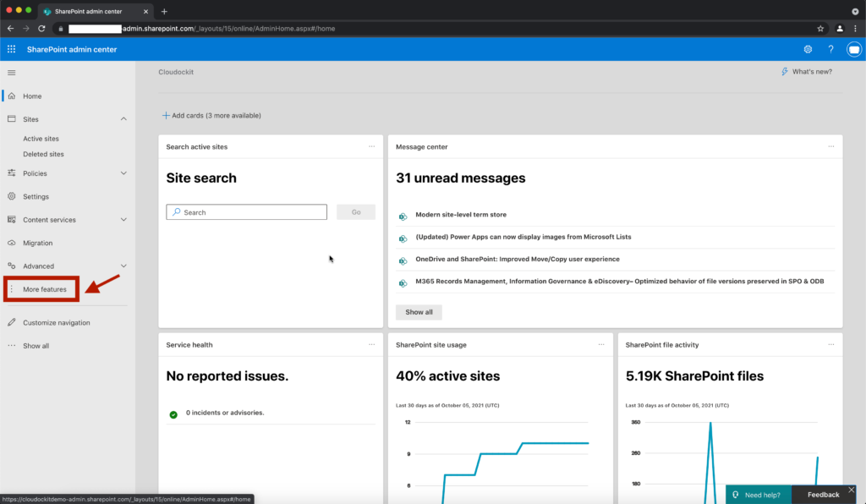Click the What's new lightning icon
This screenshot has height=504, width=866.
tap(784, 72)
